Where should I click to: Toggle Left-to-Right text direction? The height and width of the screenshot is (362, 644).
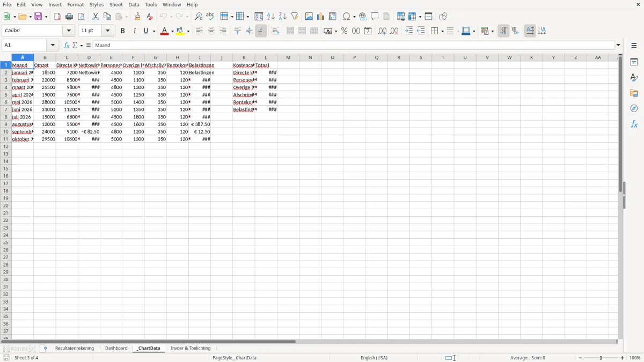pos(503,31)
